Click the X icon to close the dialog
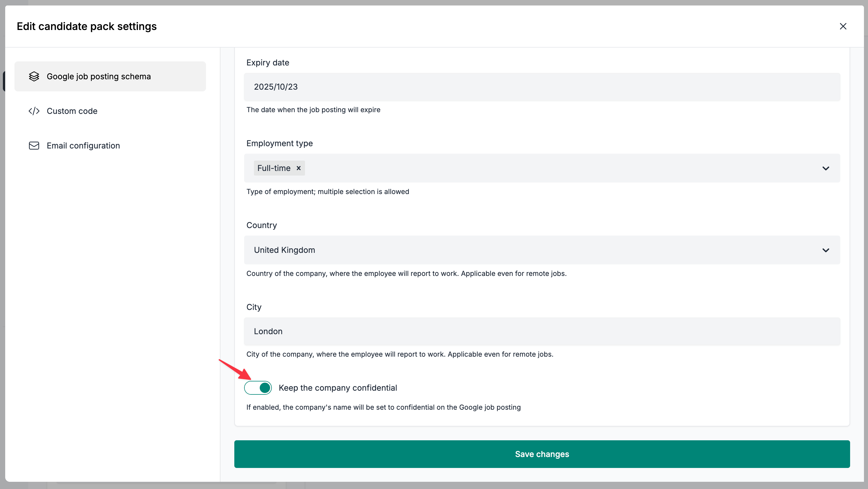The width and height of the screenshot is (868, 489). click(x=843, y=26)
